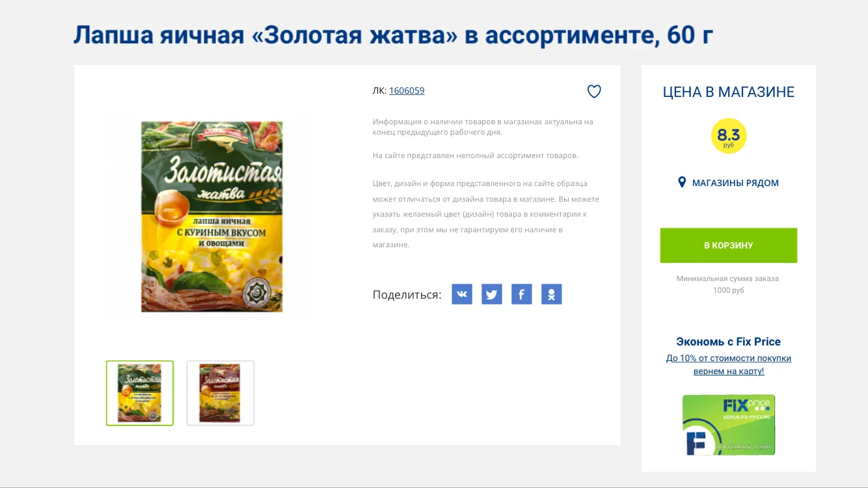Click the green Fix Price bonus card image

729,425
